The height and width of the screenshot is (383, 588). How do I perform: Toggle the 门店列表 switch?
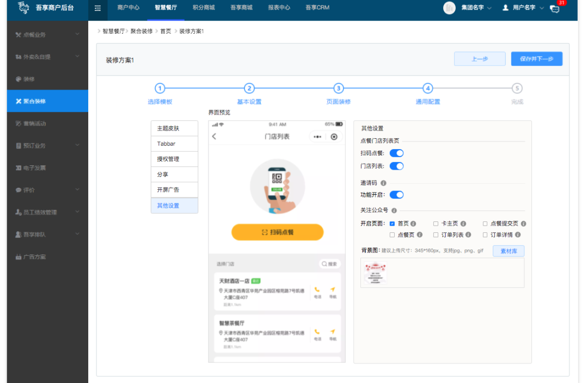pos(396,166)
